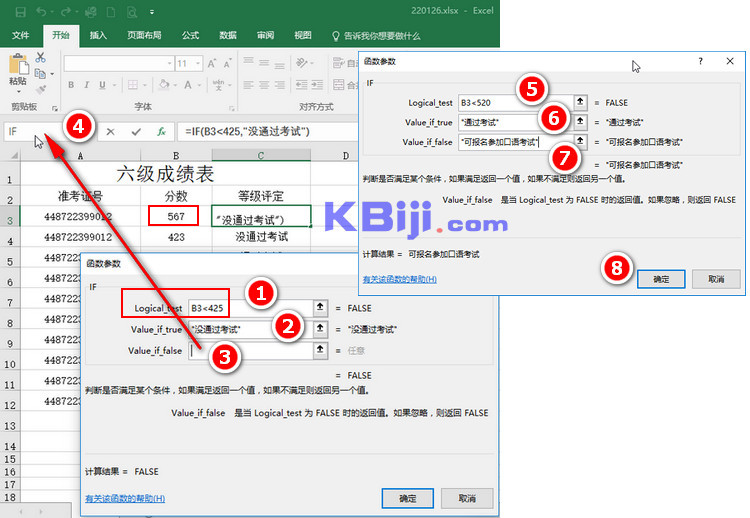
Task: Click the decrease indent icon
Action: 301,85
